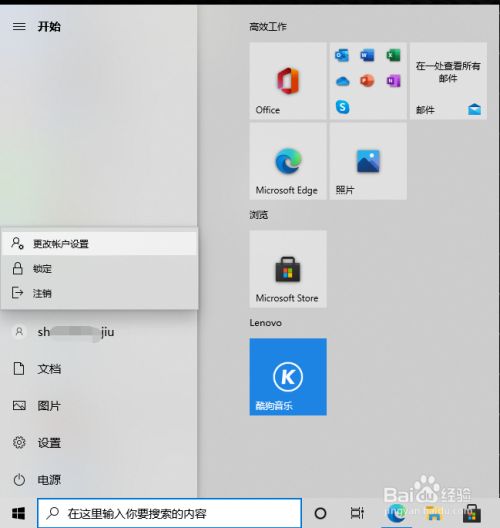Choose 锁定 to lock the computer
Image resolution: width=500 pixels, height=528 pixels.
[x=99, y=268]
